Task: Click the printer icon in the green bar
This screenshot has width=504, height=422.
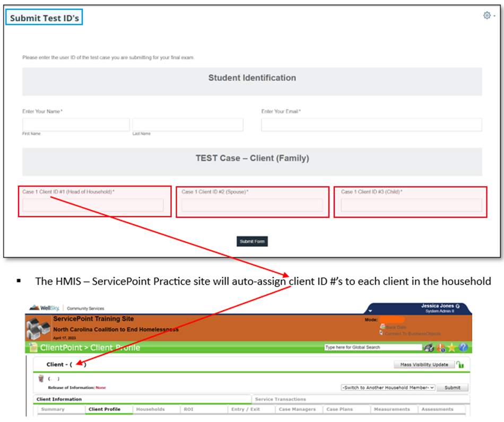Action: (428, 348)
